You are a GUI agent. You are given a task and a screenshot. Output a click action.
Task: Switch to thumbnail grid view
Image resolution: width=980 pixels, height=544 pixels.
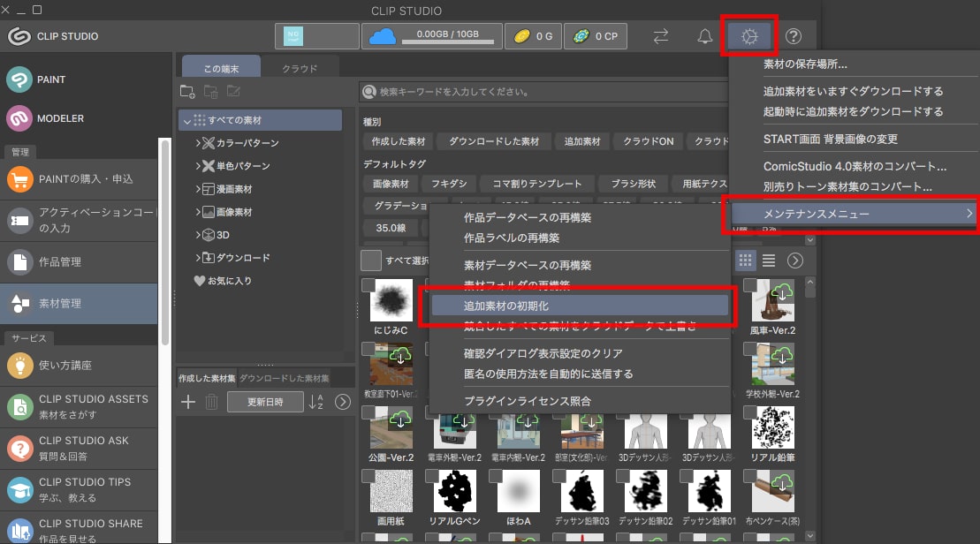coord(745,261)
